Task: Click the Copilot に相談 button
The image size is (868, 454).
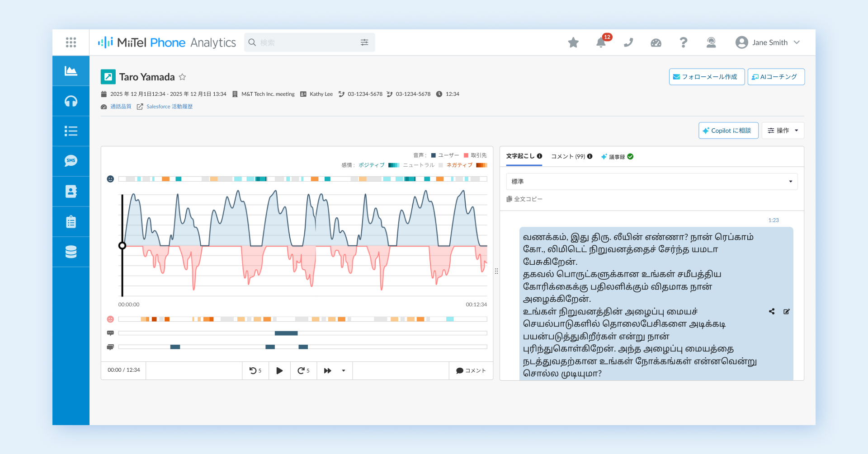Action: (x=728, y=131)
